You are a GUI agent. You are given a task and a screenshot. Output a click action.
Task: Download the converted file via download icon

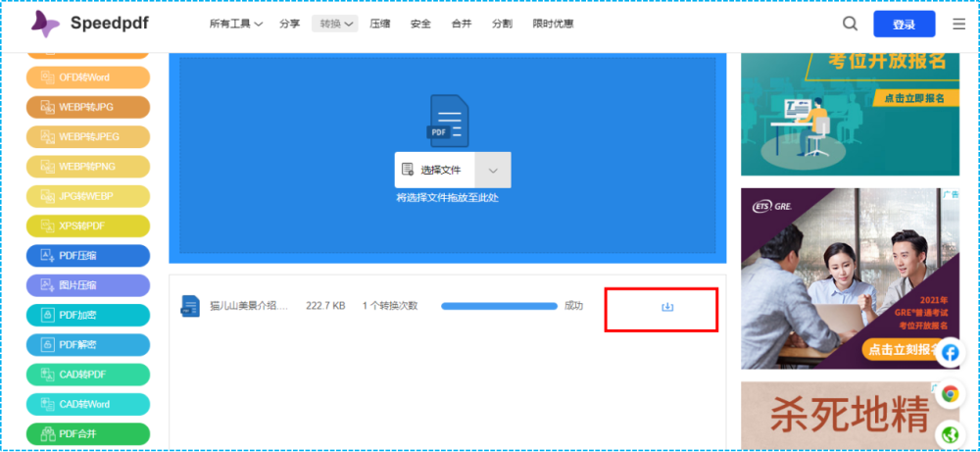[x=666, y=306]
